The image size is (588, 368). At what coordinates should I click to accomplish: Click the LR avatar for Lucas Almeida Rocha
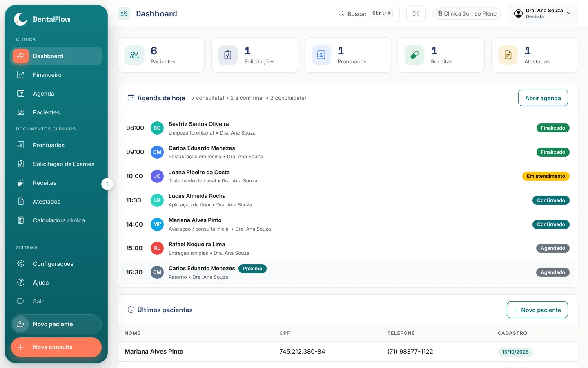coord(157,200)
